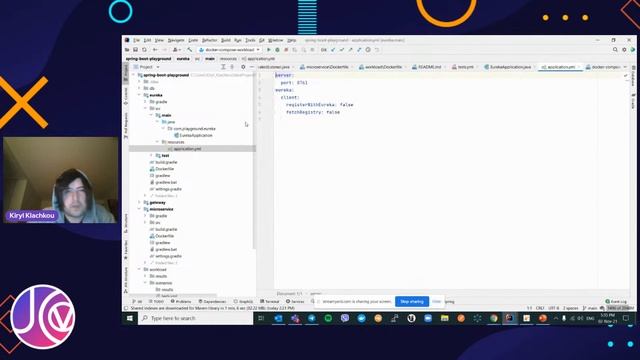Navigate back with the left arrow
Image resolution: width=640 pixels, height=360 pixels.
(x=155, y=50)
